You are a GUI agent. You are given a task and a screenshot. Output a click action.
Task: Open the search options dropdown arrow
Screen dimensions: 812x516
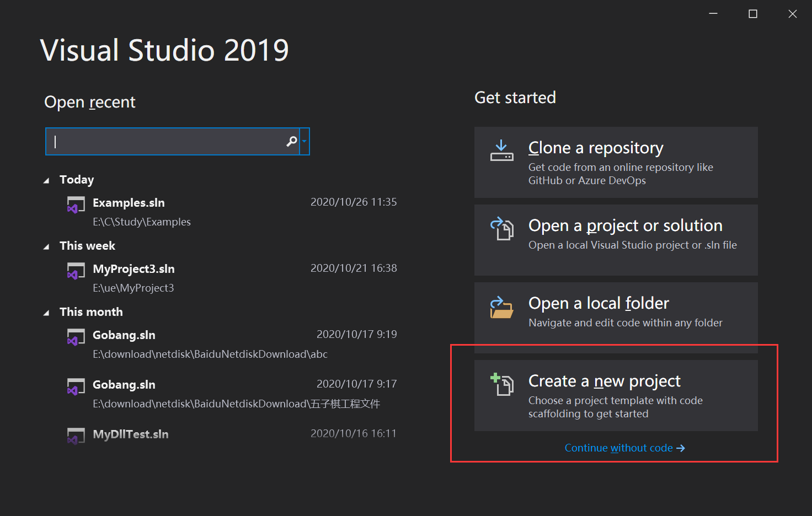[x=304, y=142]
